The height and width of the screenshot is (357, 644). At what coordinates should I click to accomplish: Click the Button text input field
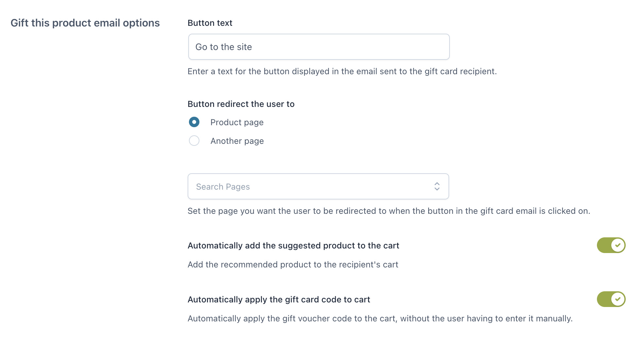pyautogui.click(x=319, y=47)
